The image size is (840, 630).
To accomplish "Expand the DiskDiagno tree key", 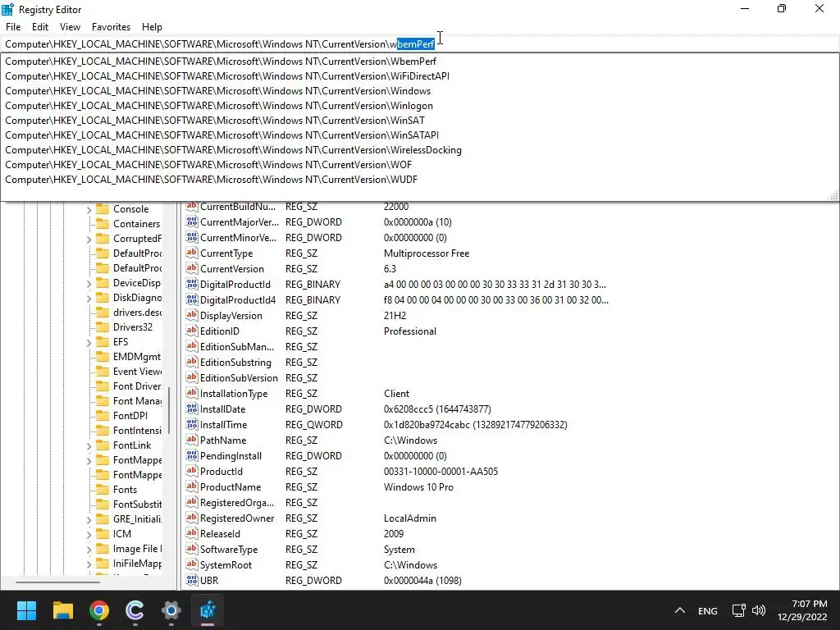I will (89, 299).
